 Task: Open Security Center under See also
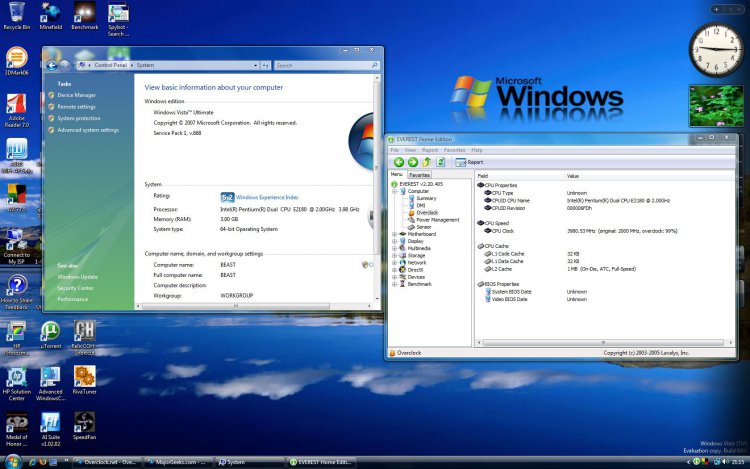point(76,288)
